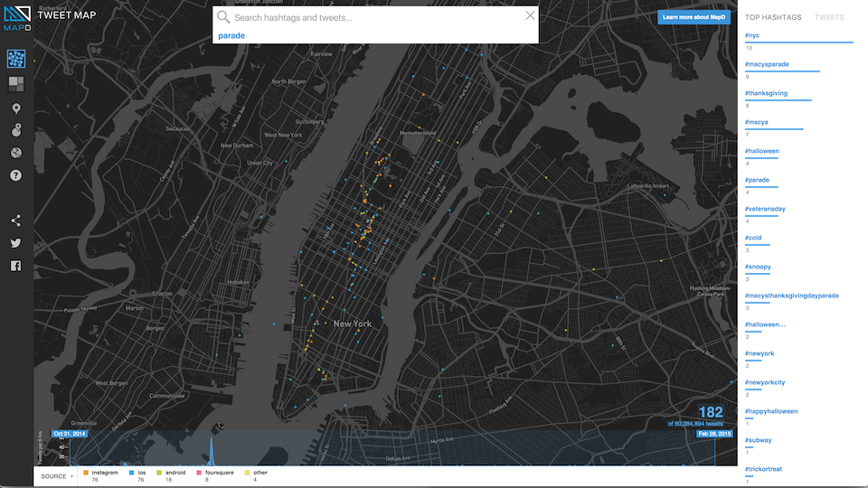
Task: Click the pin-on-globe geolocate icon
Action: click(x=16, y=130)
